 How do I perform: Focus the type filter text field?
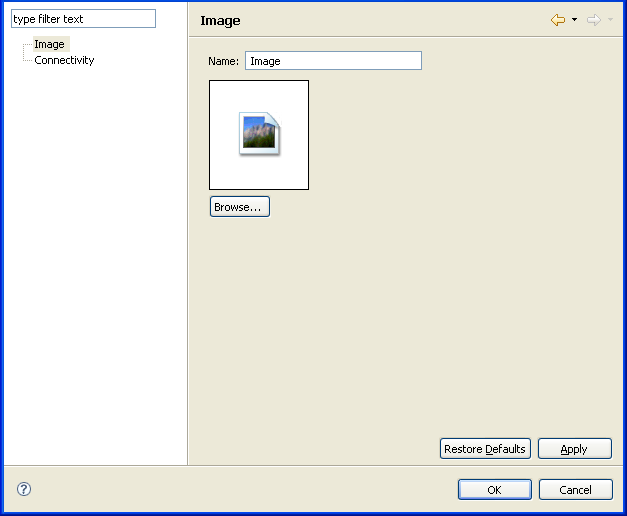[84, 19]
